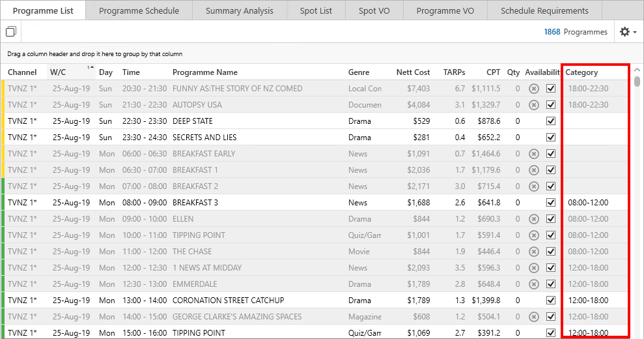Toggle the checkbox for AUTOPSY USA
Screen dimensions: 644x339
pyautogui.click(x=551, y=105)
